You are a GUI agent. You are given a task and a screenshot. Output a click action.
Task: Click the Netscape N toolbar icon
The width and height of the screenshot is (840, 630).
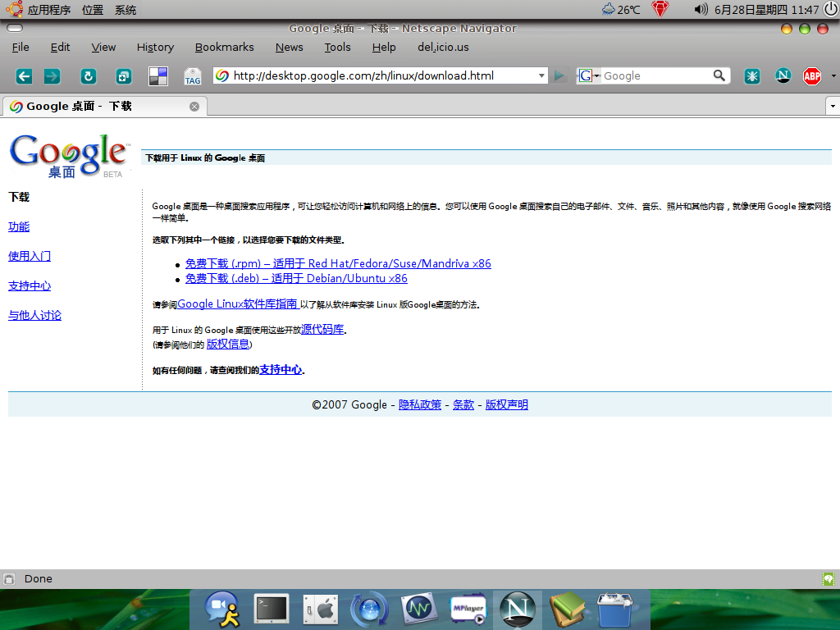point(783,76)
